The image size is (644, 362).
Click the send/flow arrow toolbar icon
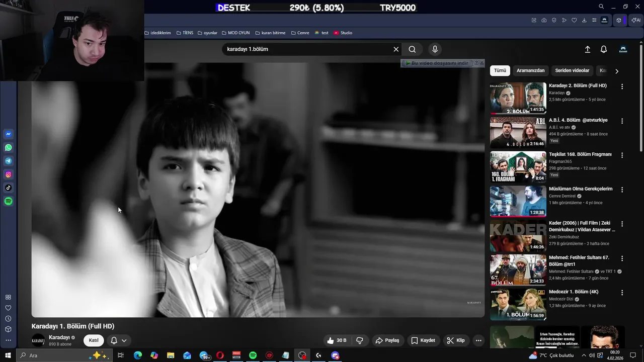pyautogui.click(x=564, y=20)
